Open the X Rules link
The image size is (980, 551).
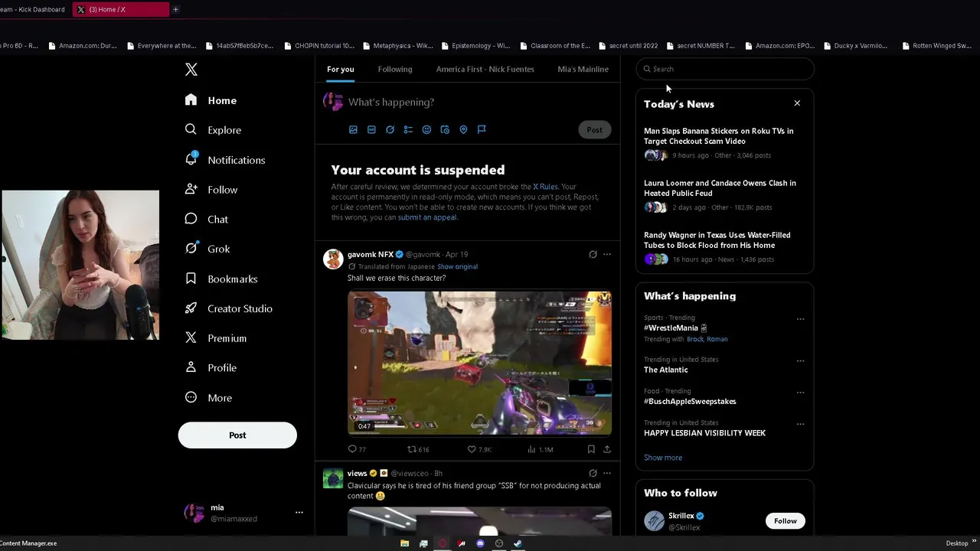click(545, 187)
